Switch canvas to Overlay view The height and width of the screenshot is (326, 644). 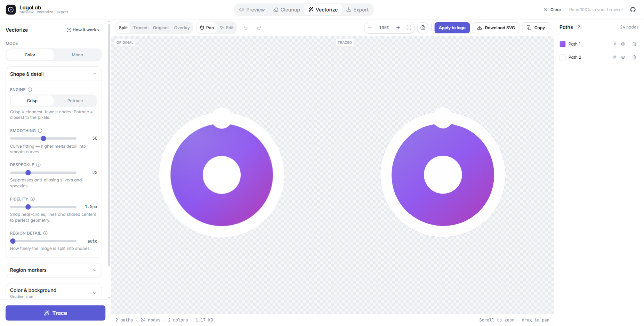(182, 28)
